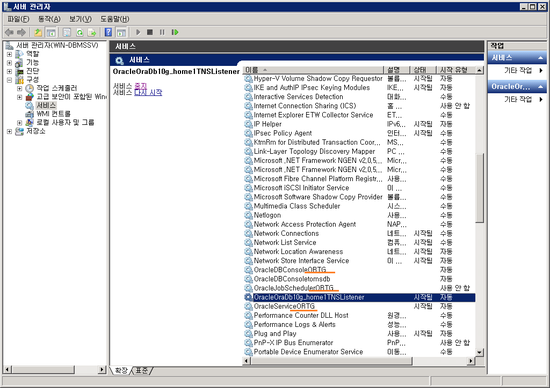Expand the 작업 스케줄러 node
The height and width of the screenshot is (388, 550).
(x=20, y=88)
